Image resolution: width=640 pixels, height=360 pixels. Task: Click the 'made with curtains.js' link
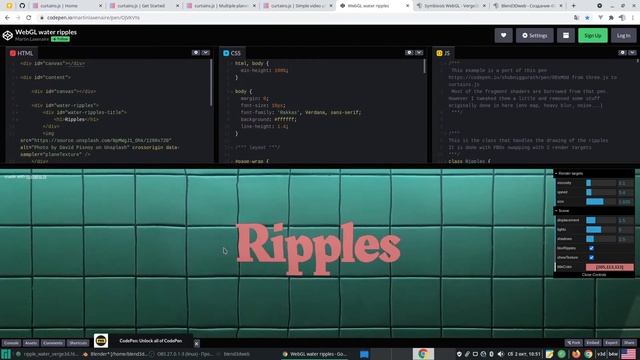(x=36, y=177)
